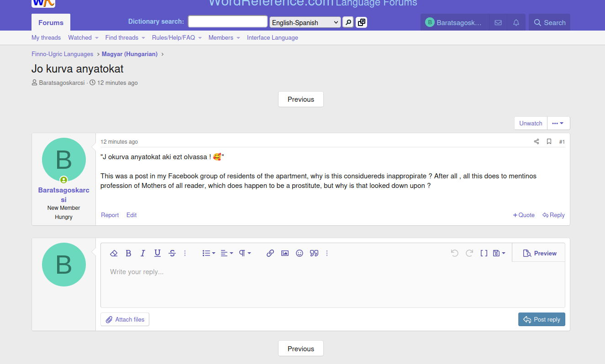This screenshot has height=364, width=605.
Task: Click the top Previous button
Action: (x=301, y=99)
